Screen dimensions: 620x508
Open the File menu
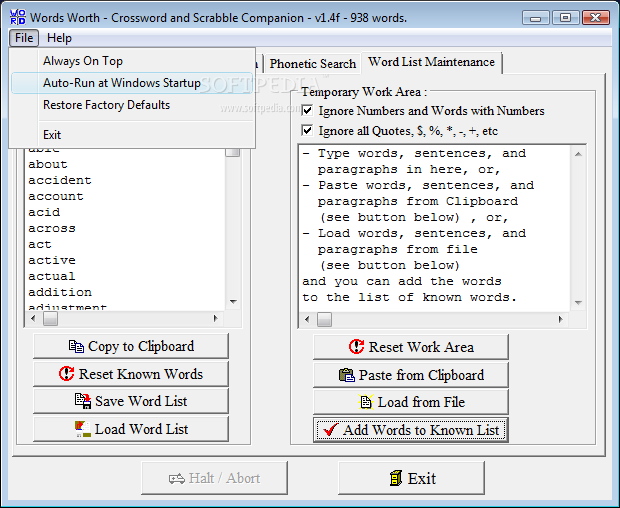click(24, 38)
